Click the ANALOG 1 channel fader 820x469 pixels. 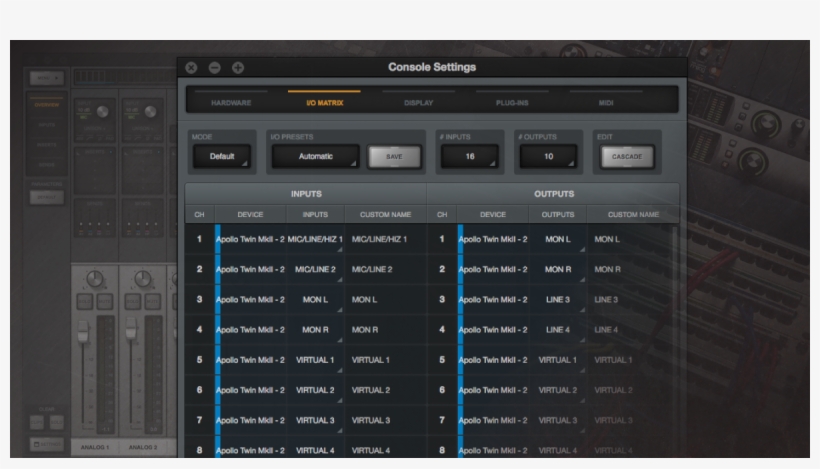[x=83, y=332]
